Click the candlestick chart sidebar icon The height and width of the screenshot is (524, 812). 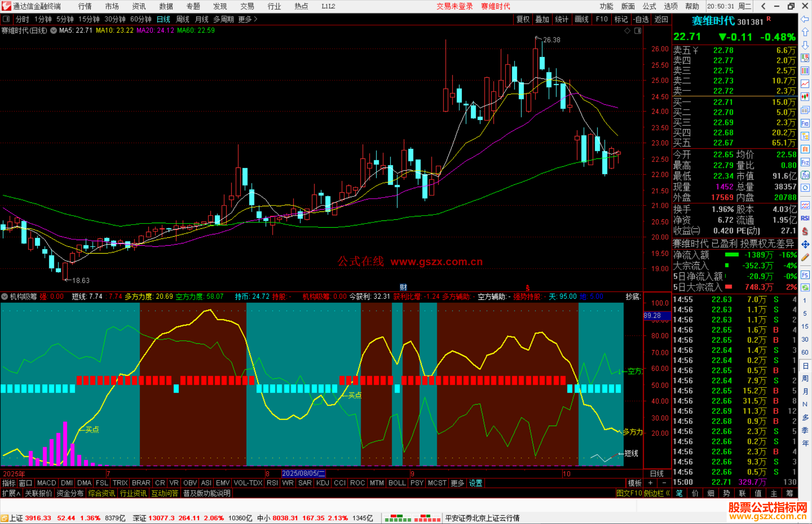[x=805, y=97]
